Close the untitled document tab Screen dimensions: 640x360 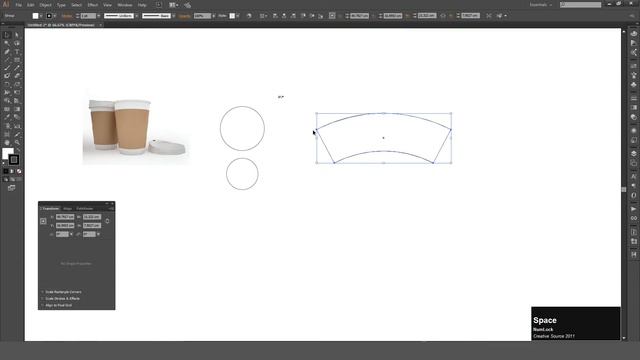(x=100, y=25)
